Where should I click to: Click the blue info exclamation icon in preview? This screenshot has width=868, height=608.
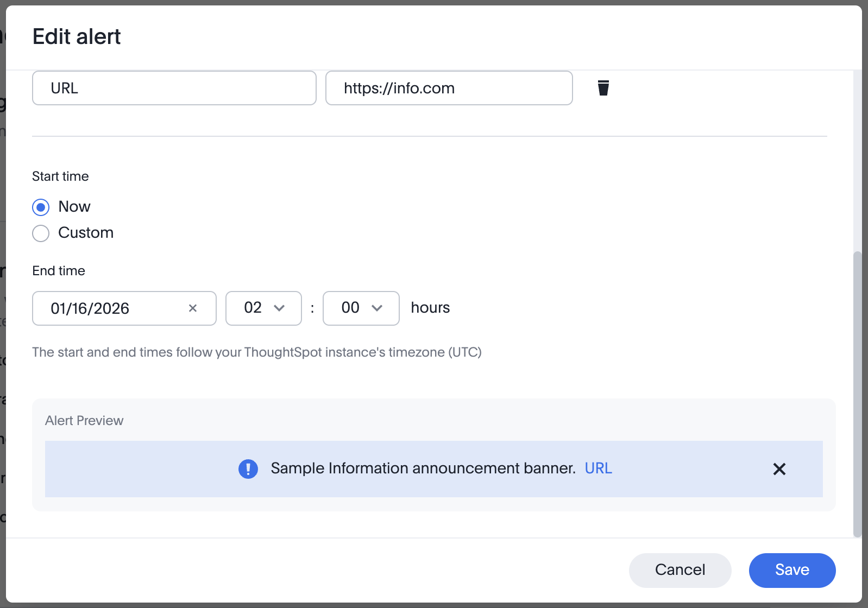pyautogui.click(x=248, y=469)
